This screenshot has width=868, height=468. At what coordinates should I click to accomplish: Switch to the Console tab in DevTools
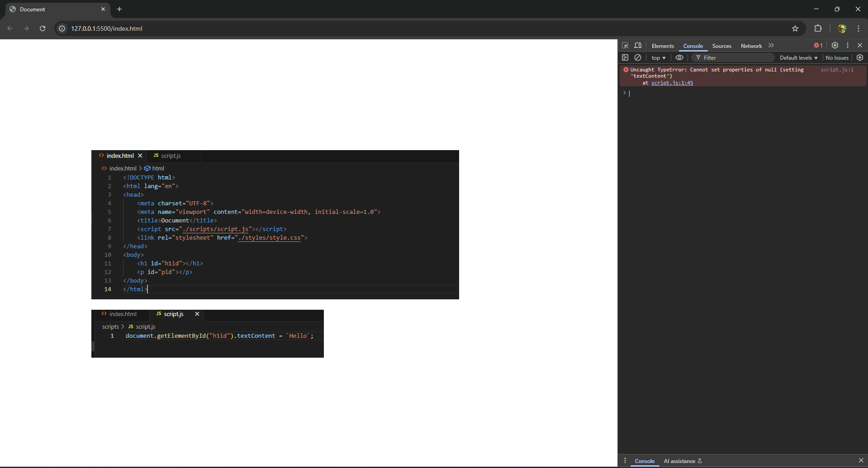693,46
